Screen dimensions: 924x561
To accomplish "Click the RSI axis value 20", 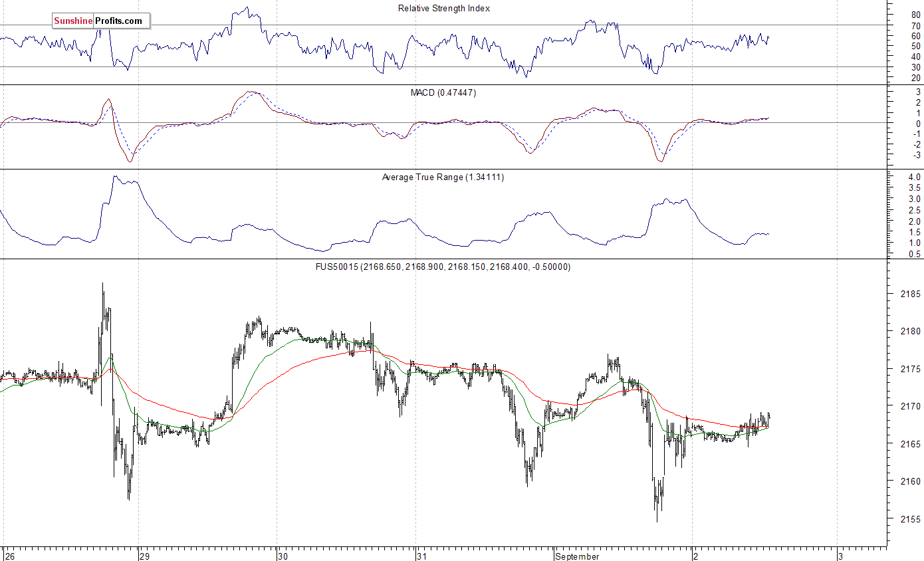I will [x=915, y=78].
